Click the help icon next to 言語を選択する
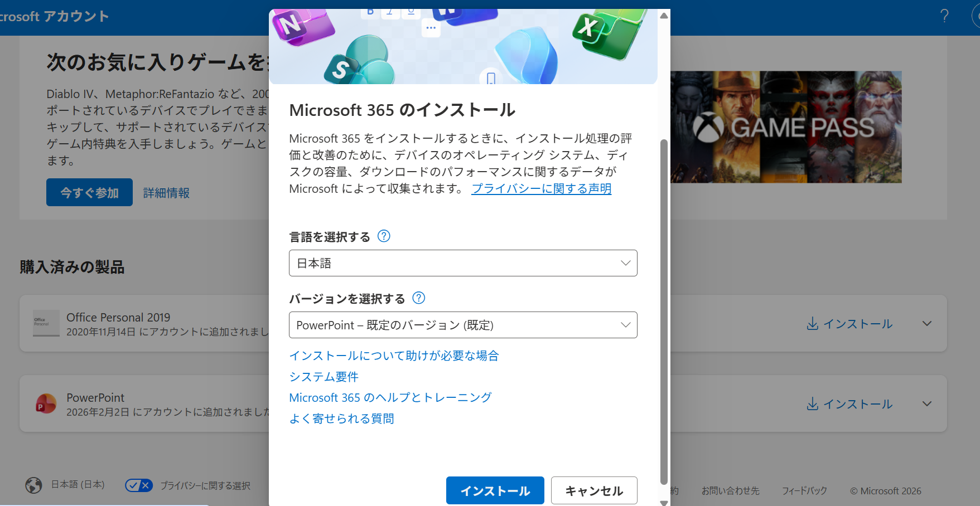 click(x=384, y=236)
